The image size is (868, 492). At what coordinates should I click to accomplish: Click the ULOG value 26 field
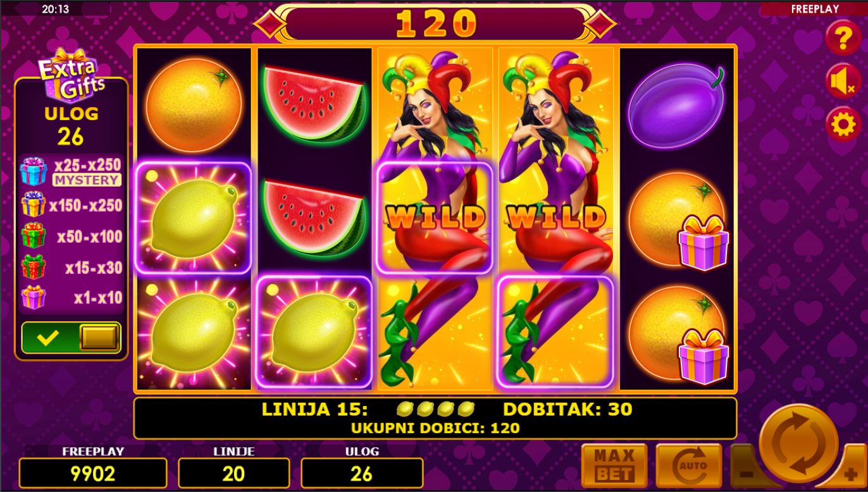(x=362, y=473)
